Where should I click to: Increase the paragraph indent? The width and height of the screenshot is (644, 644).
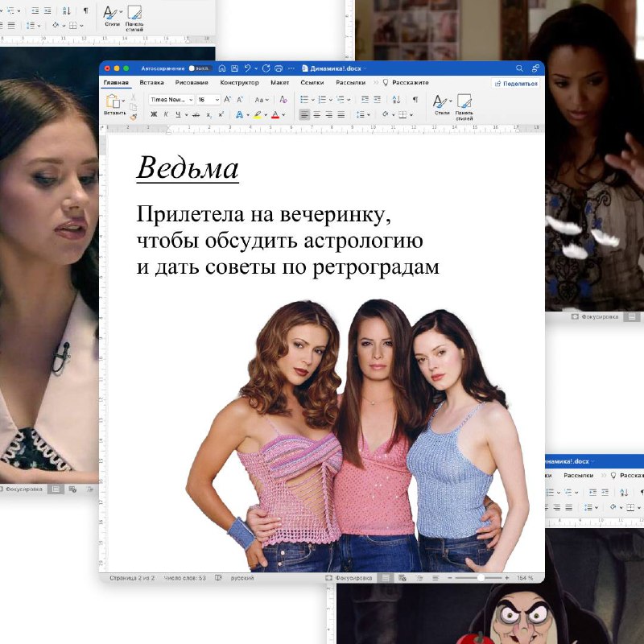tap(377, 99)
